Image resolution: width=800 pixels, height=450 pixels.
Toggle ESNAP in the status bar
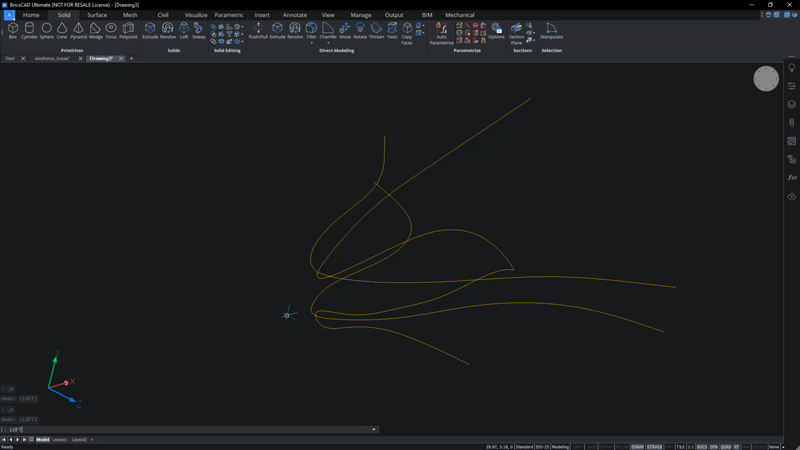click(x=637, y=447)
